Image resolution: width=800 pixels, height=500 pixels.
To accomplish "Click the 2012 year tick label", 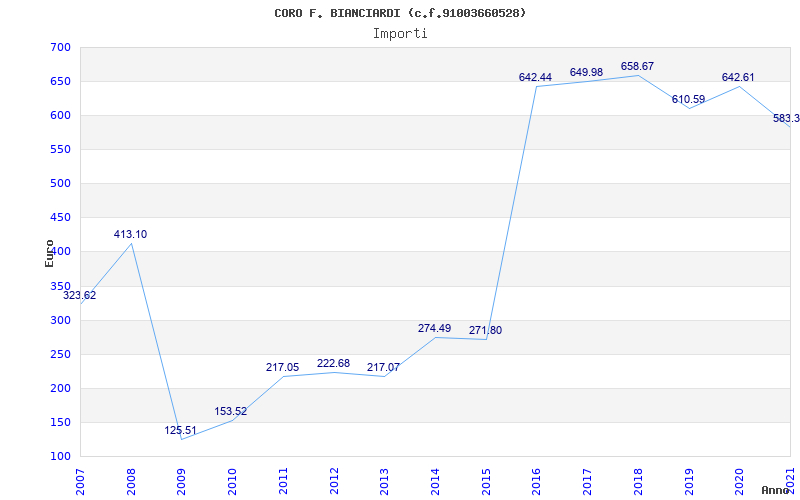I will [334, 482].
